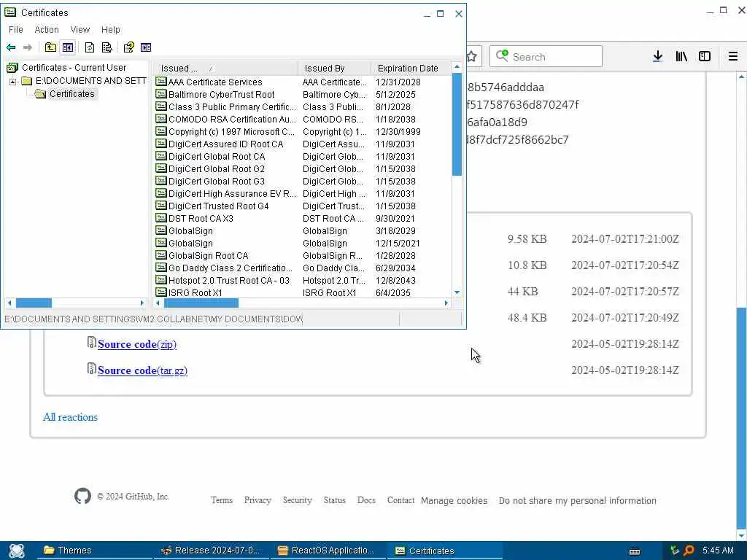Switch to Release 2024-07-0... taskbar window

(x=212, y=551)
